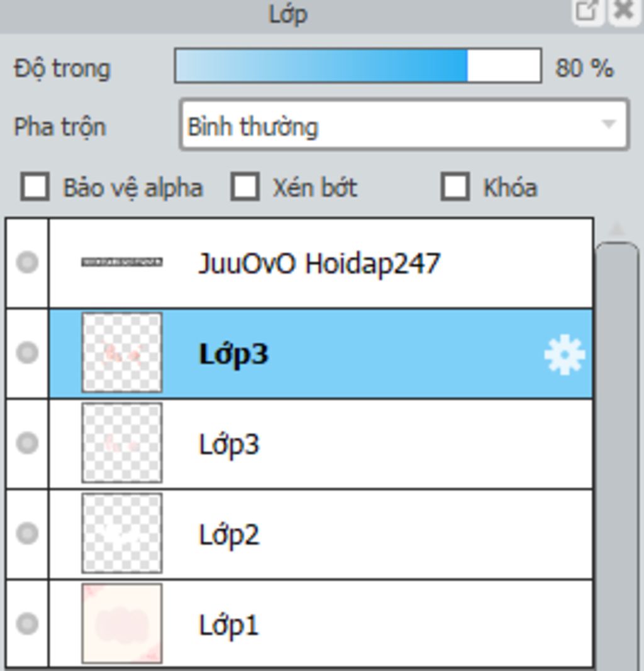Toggle visibility of the selected Lớp3 layer

coord(27,353)
